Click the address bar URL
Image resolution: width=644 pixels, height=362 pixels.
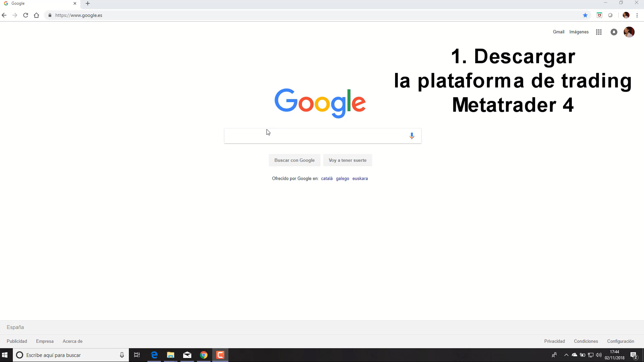[x=79, y=15]
